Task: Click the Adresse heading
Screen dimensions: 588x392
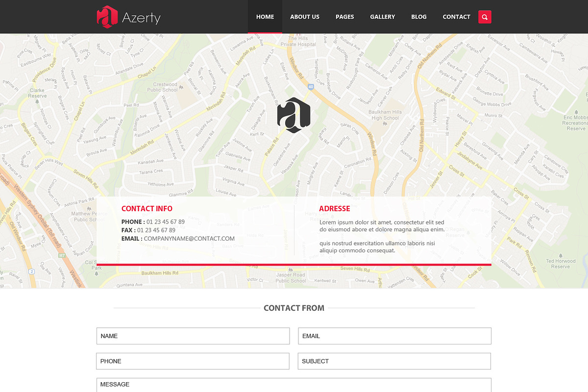Action: (335, 209)
